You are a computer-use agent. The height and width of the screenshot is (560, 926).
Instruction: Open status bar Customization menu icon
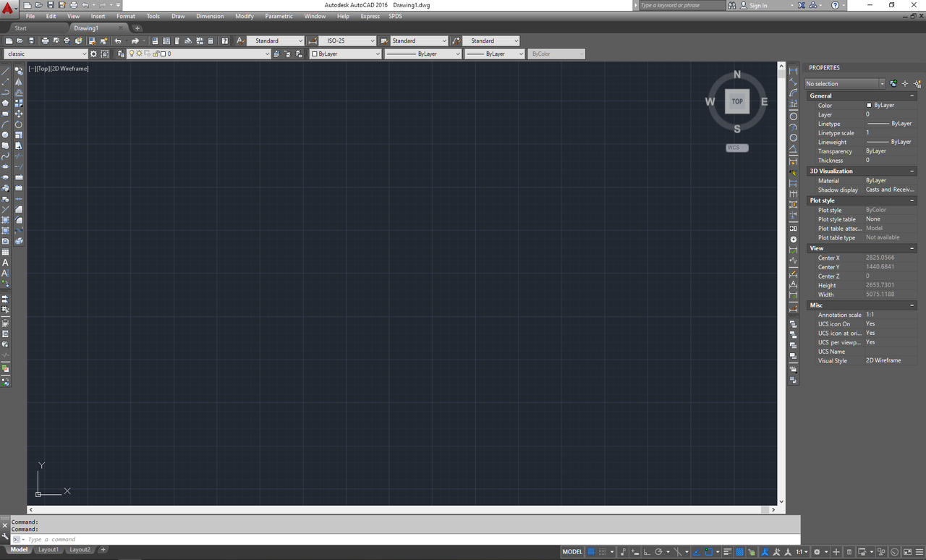919,551
